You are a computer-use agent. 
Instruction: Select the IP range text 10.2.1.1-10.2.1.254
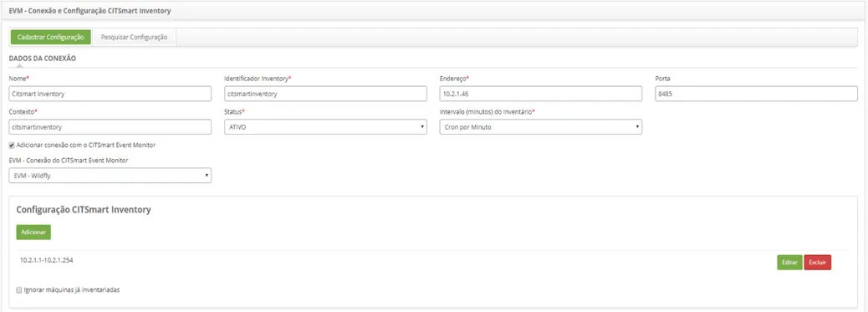[x=47, y=259]
